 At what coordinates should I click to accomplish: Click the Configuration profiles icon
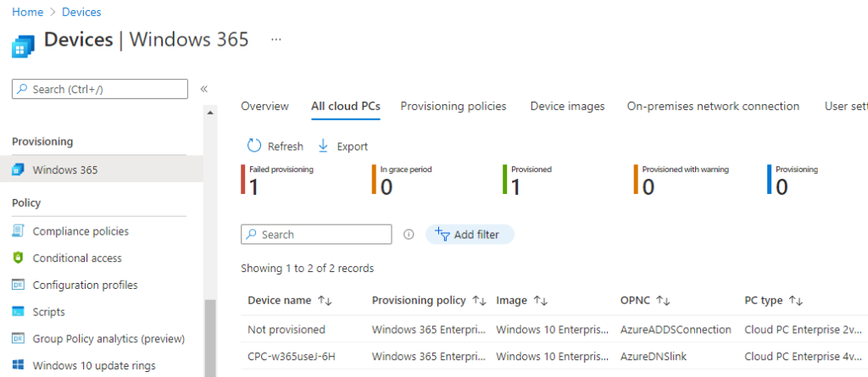[x=18, y=285]
